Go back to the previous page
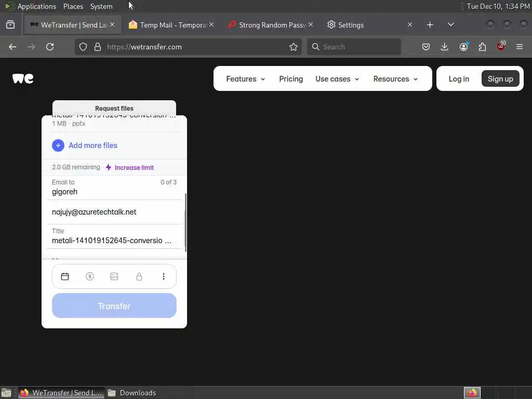This screenshot has width=532, height=399. click(12, 47)
